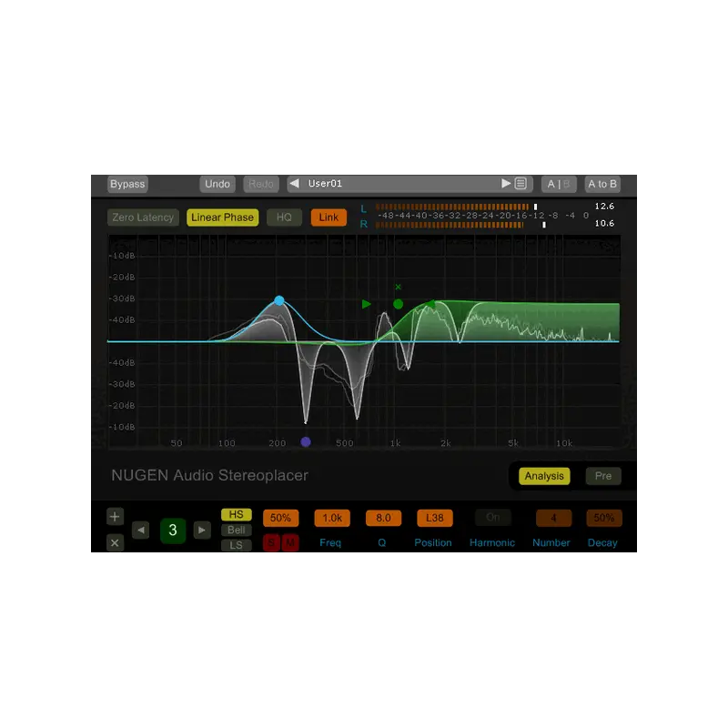This screenshot has height=728, width=728.
Task: Select next band arrow
Action: point(202,530)
